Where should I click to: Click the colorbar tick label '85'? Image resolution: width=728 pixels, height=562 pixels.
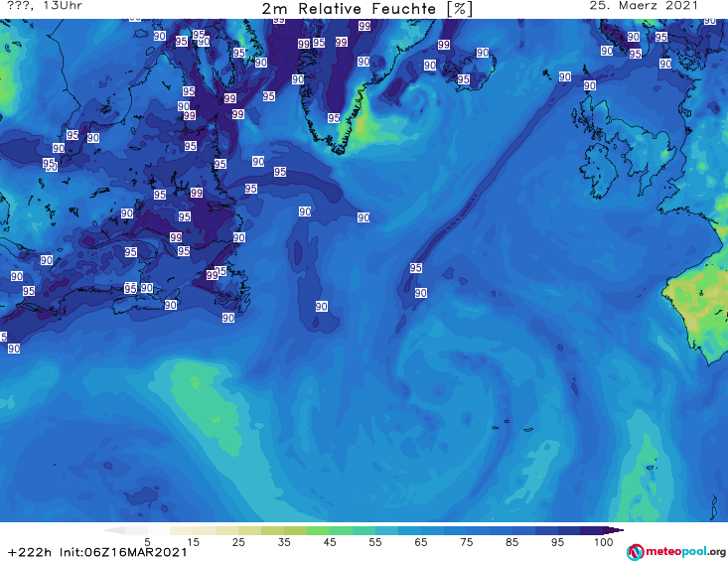[x=511, y=542]
